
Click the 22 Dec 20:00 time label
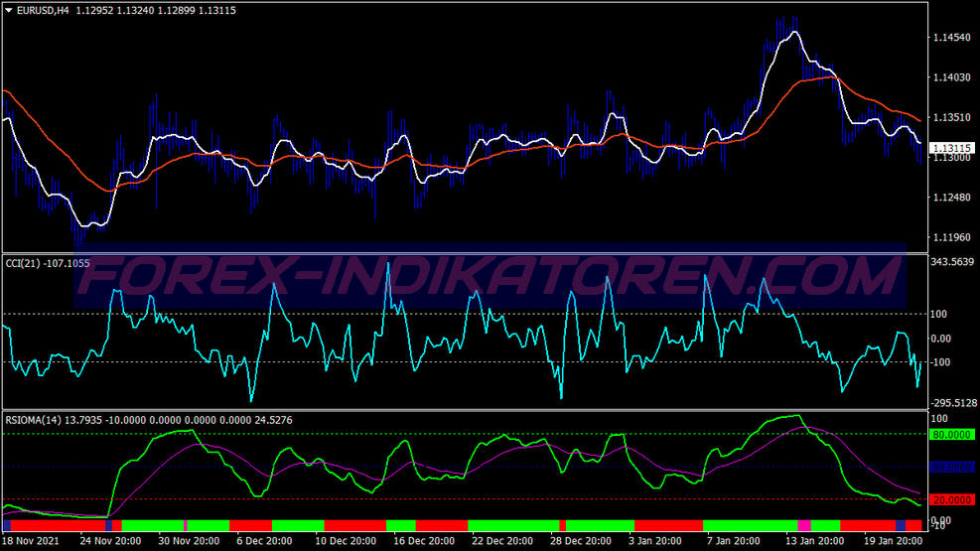click(502, 541)
